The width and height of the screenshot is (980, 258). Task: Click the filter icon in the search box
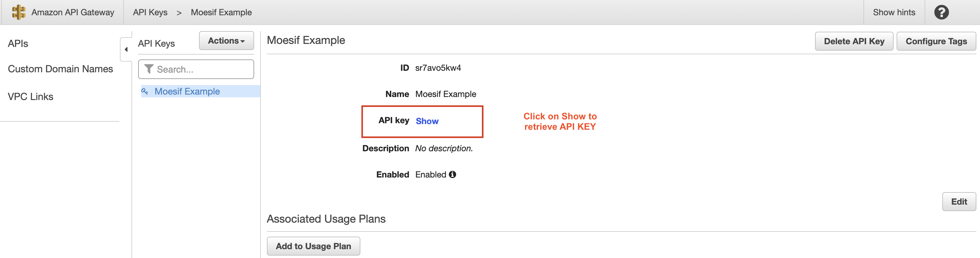(x=149, y=69)
